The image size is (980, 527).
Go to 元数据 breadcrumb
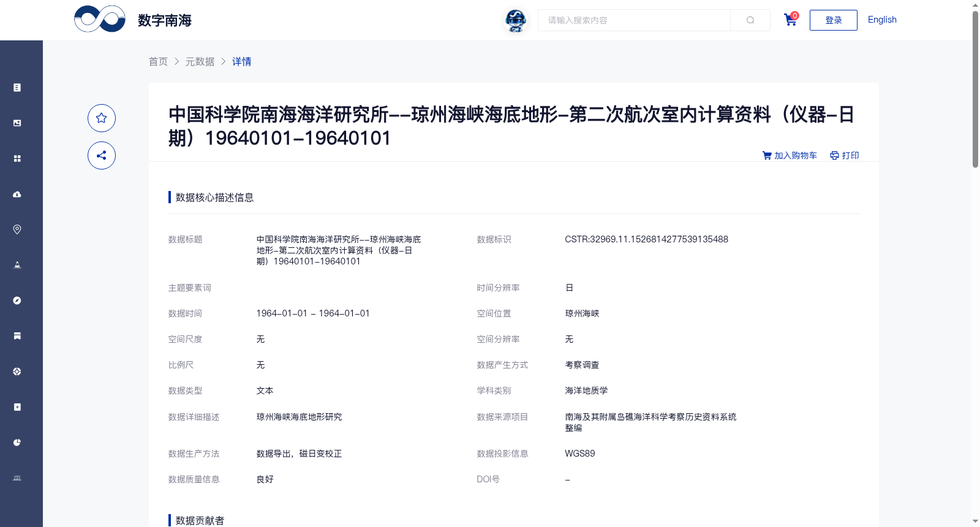pyautogui.click(x=200, y=61)
